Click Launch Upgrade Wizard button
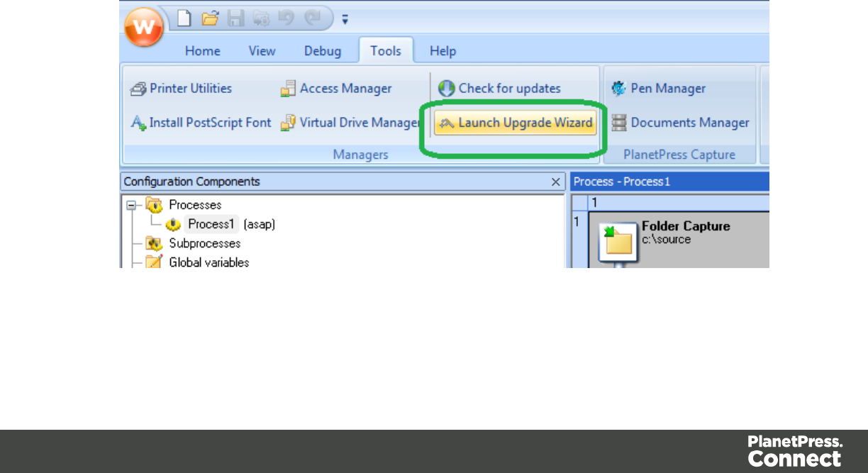The height and width of the screenshot is (473, 868). (x=515, y=123)
